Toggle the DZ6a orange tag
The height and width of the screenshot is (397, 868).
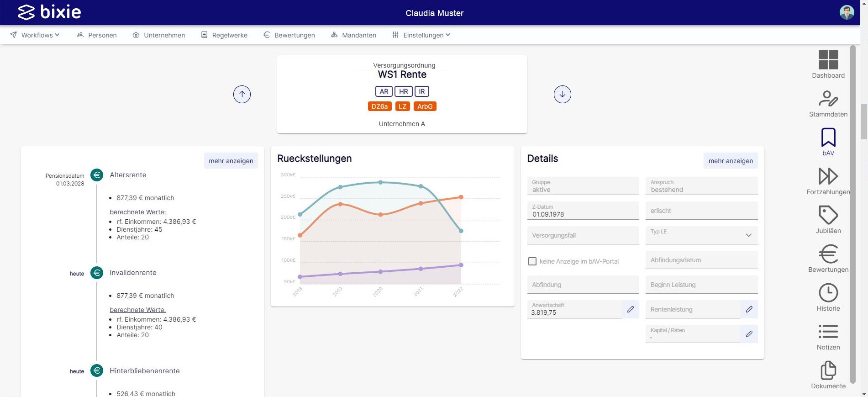point(379,106)
